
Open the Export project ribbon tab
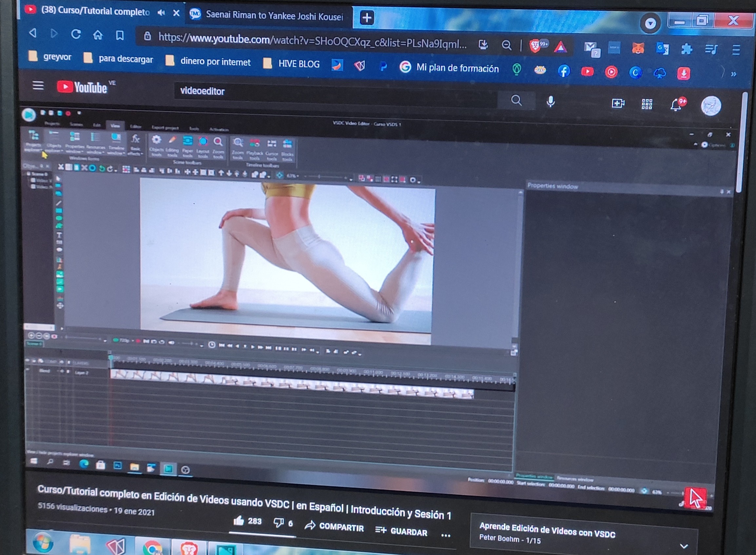click(x=165, y=128)
